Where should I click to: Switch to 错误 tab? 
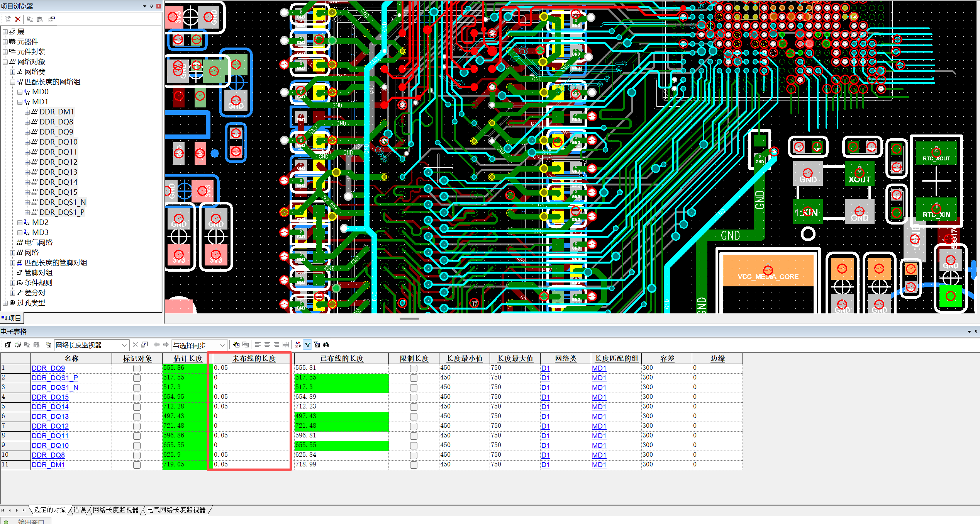click(x=80, y=510)
